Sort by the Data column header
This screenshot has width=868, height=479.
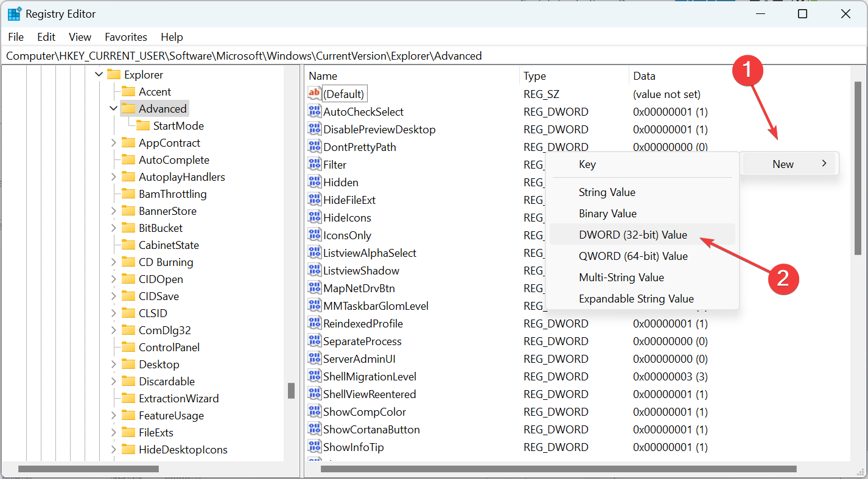[740, 76]
